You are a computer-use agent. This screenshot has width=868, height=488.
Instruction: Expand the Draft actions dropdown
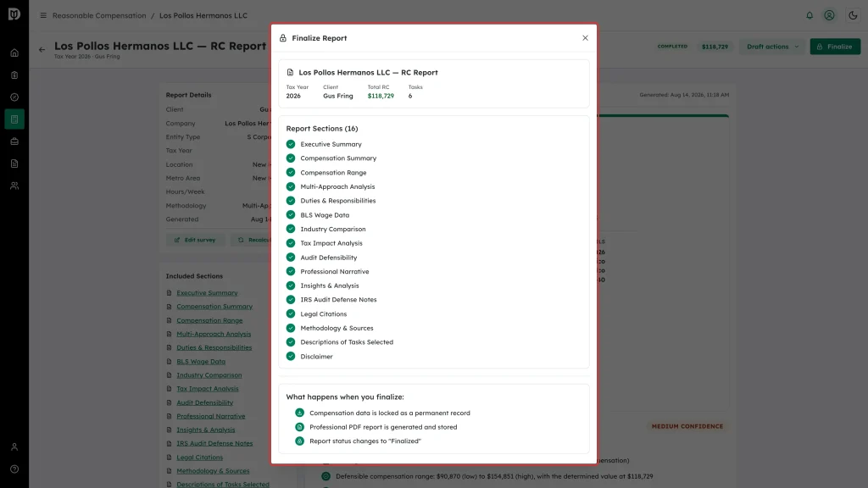[x=772, y=47]
